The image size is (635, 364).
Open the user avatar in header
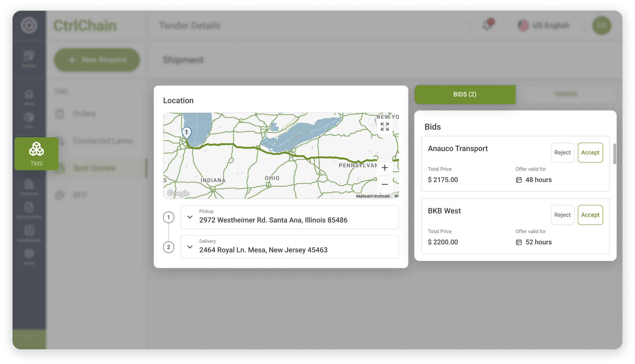tap(602, 25)
